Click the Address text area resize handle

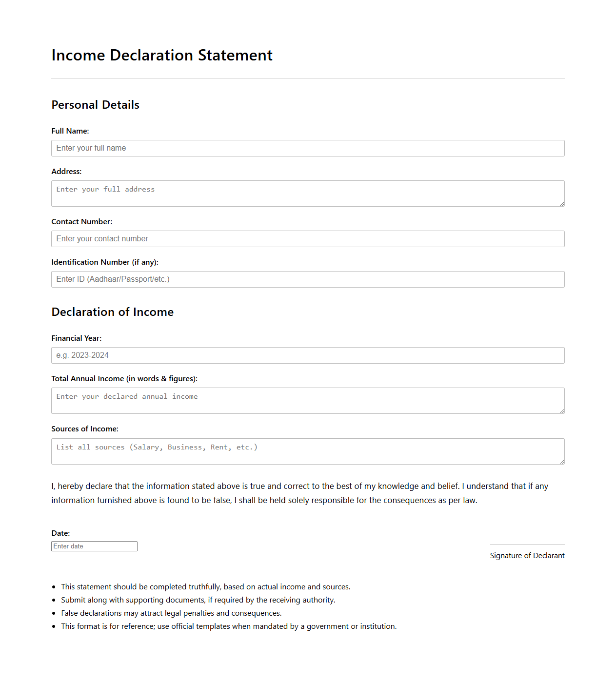(562, 204)
